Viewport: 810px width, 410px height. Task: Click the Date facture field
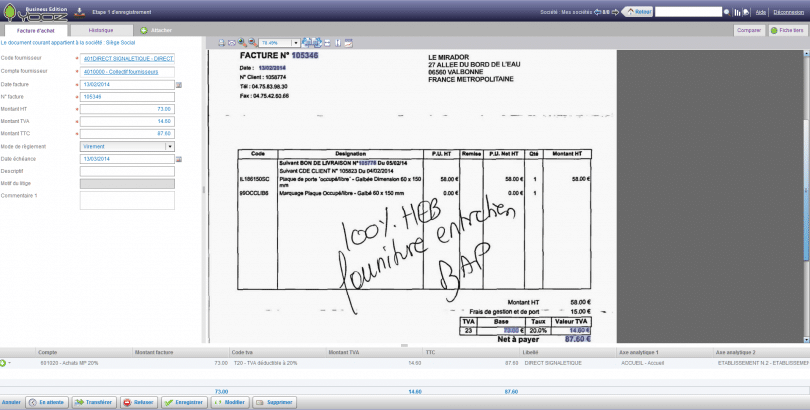[x=127, y=85]
